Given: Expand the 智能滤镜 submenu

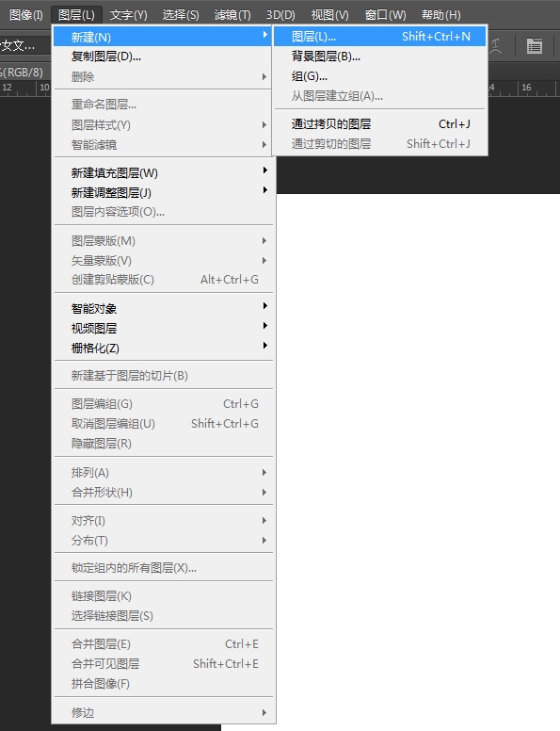Looking at the screenshot, I should 163,144.
